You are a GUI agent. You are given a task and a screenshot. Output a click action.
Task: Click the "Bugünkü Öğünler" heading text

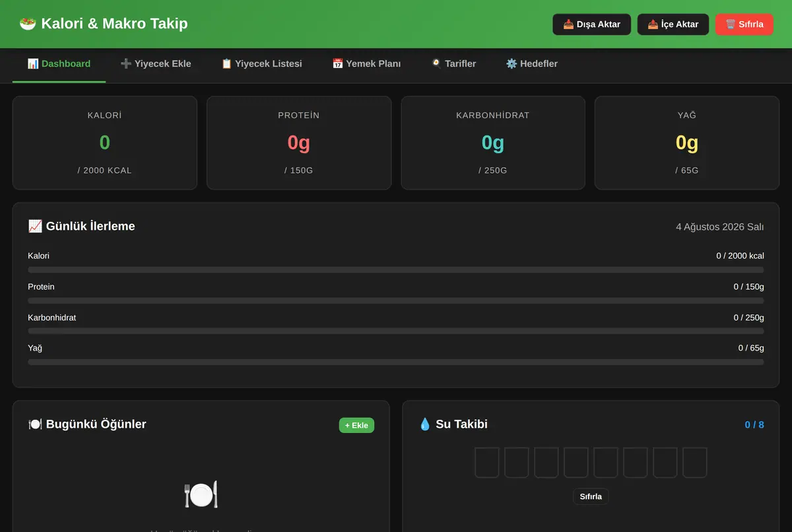click(x=96, y=424)
